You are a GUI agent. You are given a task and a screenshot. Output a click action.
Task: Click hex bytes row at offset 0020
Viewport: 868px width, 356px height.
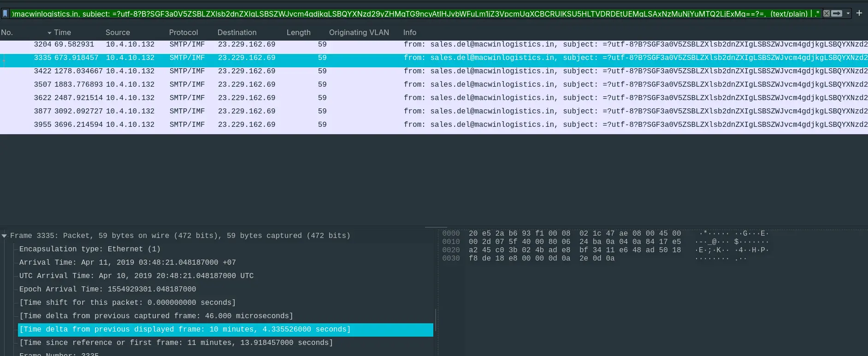574,250
